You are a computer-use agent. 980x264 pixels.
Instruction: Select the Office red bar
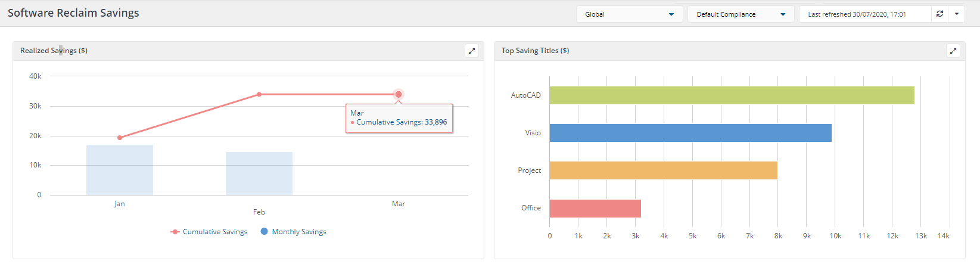coord(595,209)
